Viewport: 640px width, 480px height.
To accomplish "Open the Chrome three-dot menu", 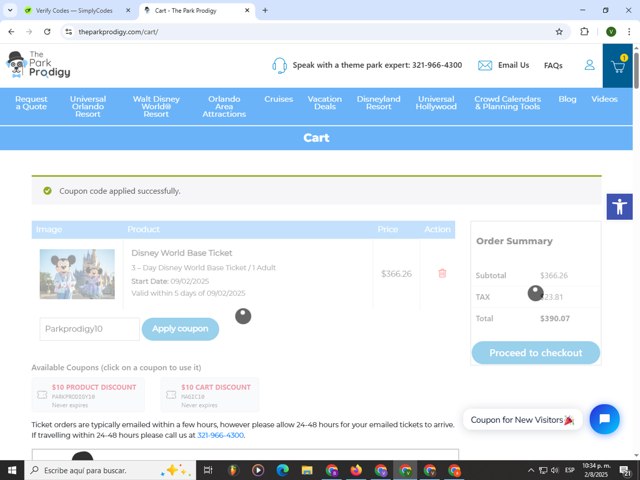I will click(629, 32).
